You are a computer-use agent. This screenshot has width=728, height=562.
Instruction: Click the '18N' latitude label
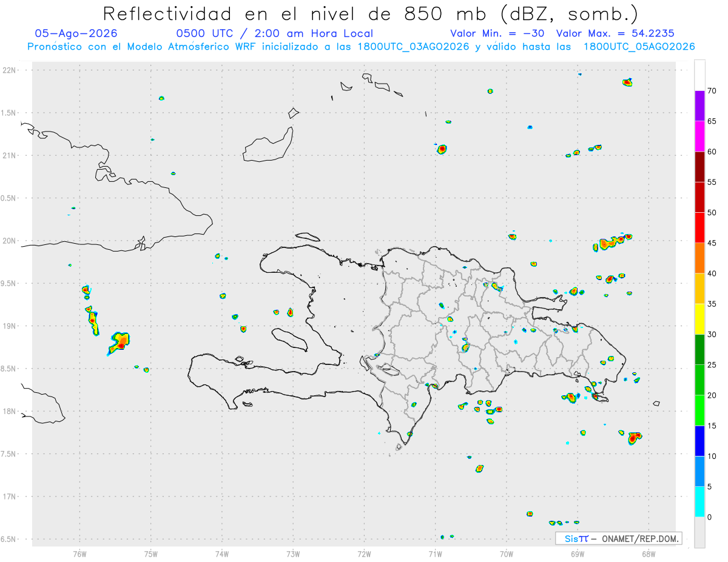pos(10,411)
